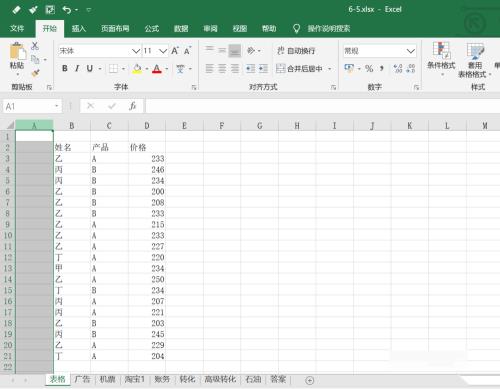Click the Center align icon
500x389 pixels.
coord(222,69)
